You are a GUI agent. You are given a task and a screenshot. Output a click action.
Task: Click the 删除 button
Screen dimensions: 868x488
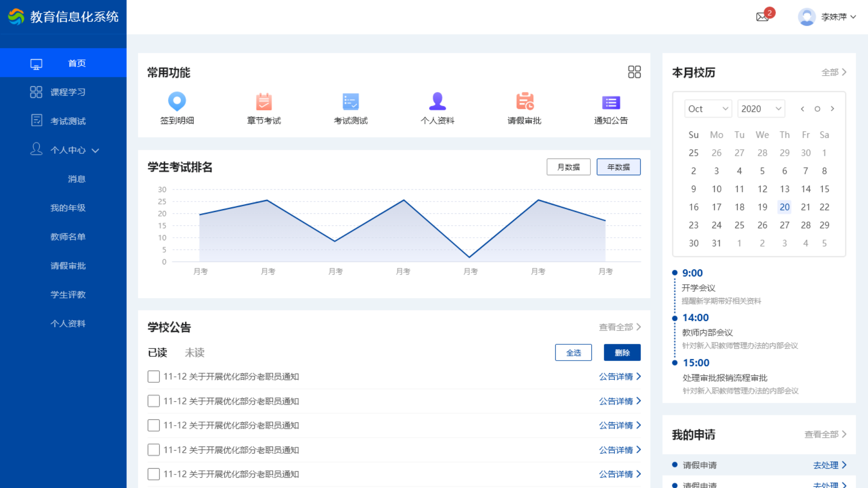(622, 352)
